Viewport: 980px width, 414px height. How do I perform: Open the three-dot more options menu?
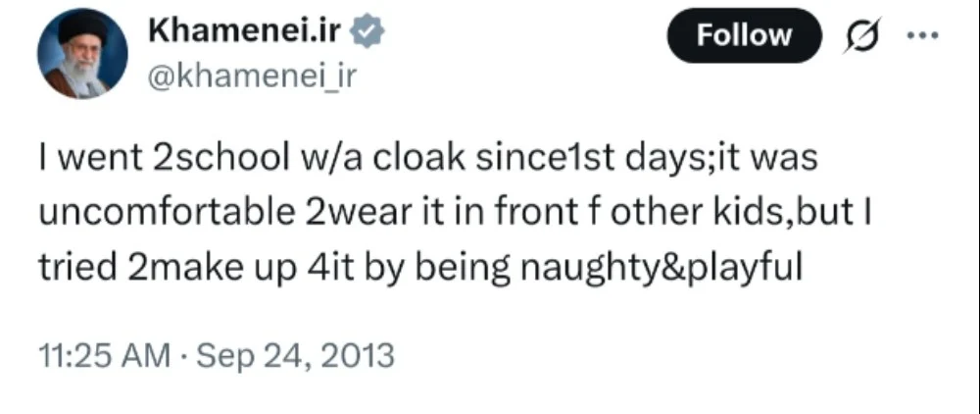click(922, 35)
